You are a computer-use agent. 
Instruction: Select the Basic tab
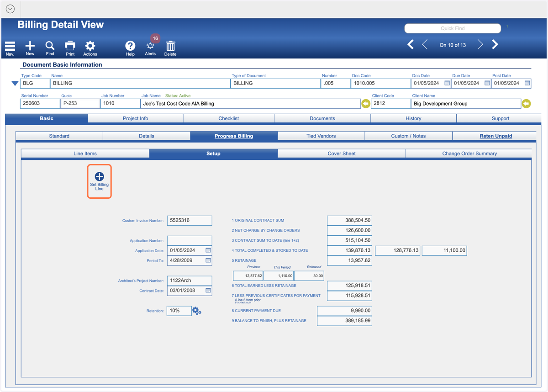coord(47,118)
